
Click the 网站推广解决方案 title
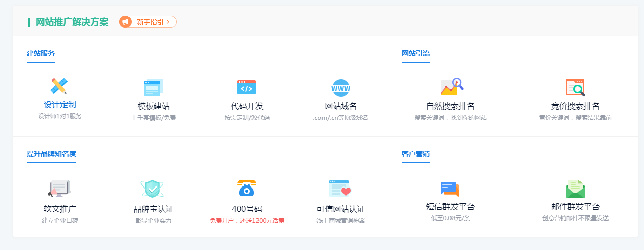pos(72,22)
